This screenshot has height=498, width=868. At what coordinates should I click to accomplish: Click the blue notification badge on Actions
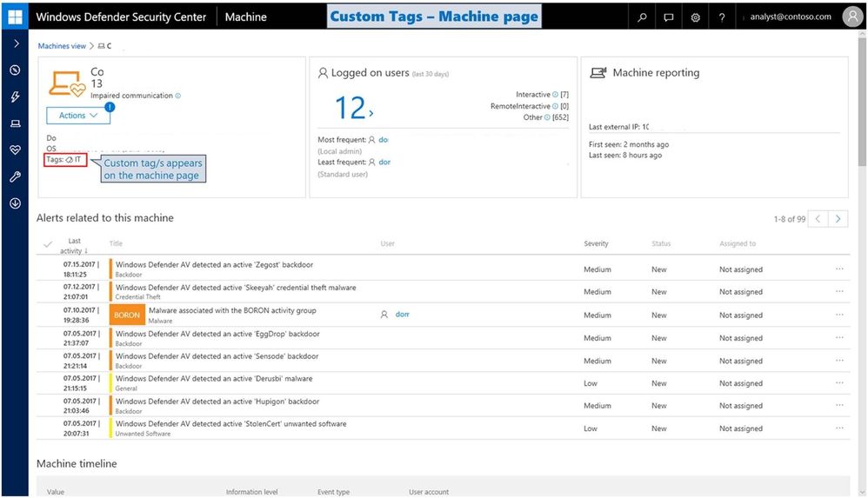click(x=110, y=108)
